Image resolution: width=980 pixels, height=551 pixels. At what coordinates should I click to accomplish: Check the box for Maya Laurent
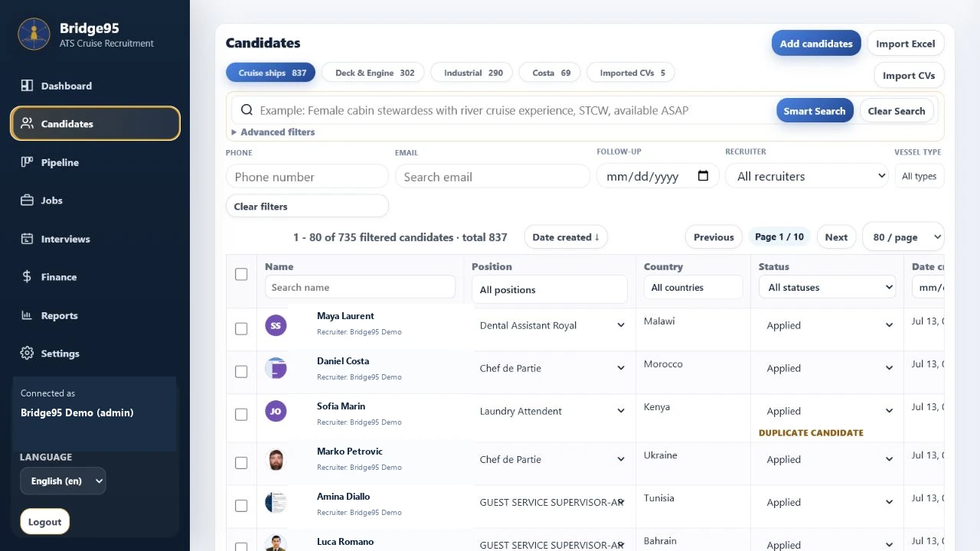[241, 328]
